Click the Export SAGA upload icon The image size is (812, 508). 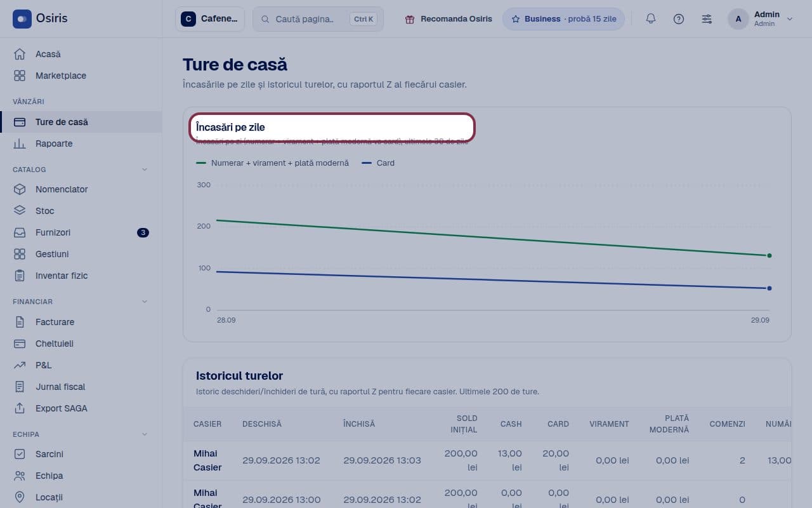pyautogui.click(x=20, y=408)
